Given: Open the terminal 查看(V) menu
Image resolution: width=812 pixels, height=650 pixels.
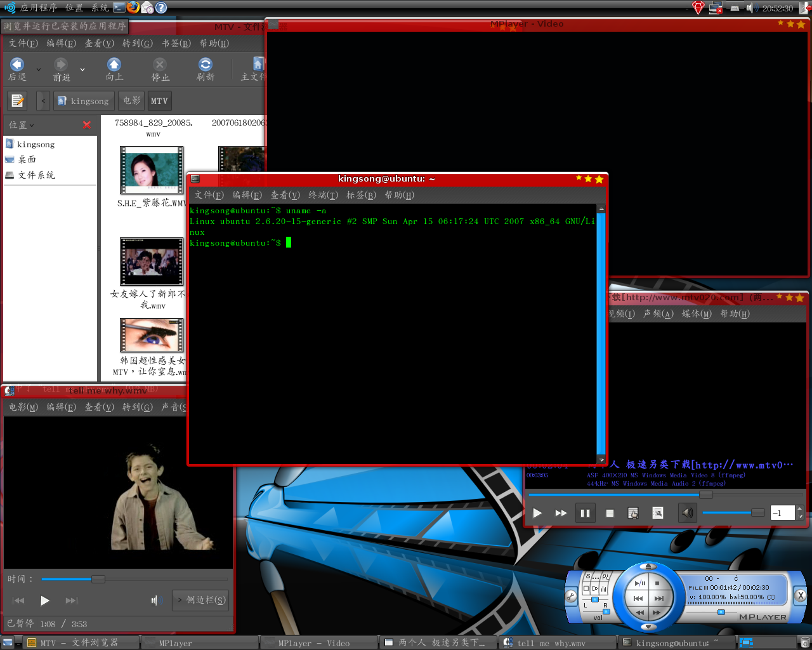Looking at the screenshot, I should point(285,195).
